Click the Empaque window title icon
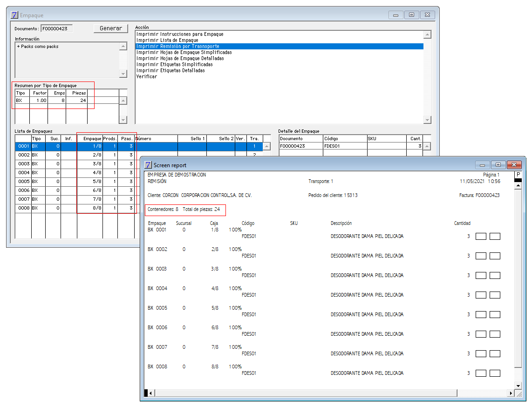532x407 pixels. [x=14, y=15]
